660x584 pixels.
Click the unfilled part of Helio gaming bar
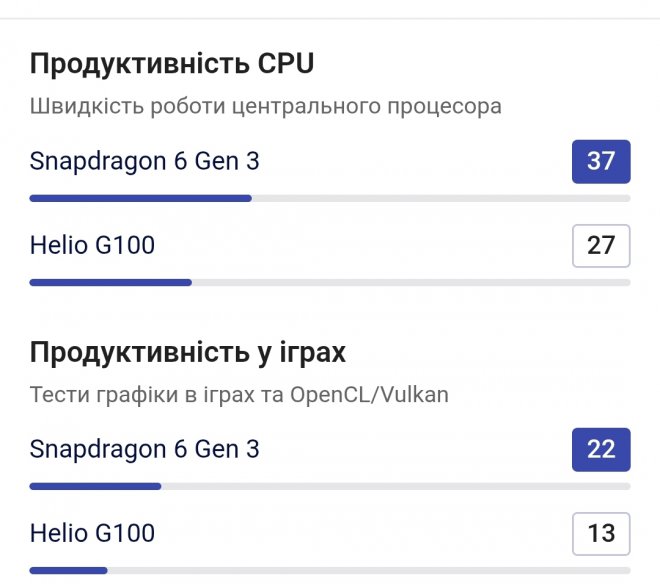370,570
